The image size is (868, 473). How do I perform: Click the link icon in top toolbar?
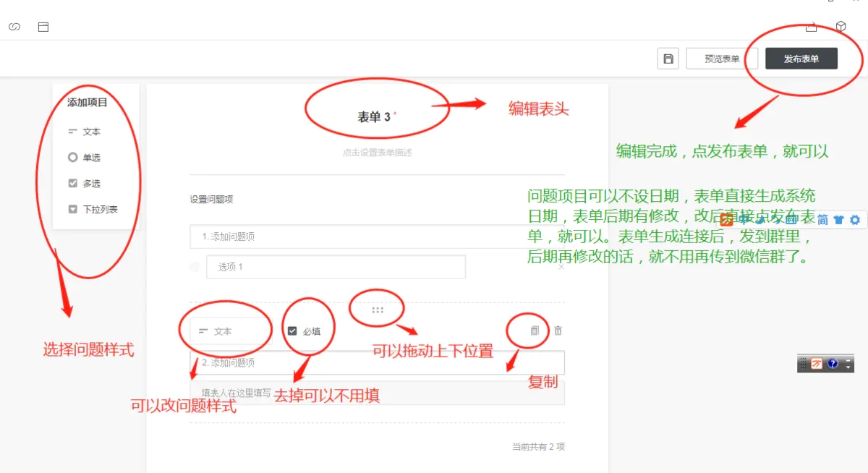pos(14,25)
